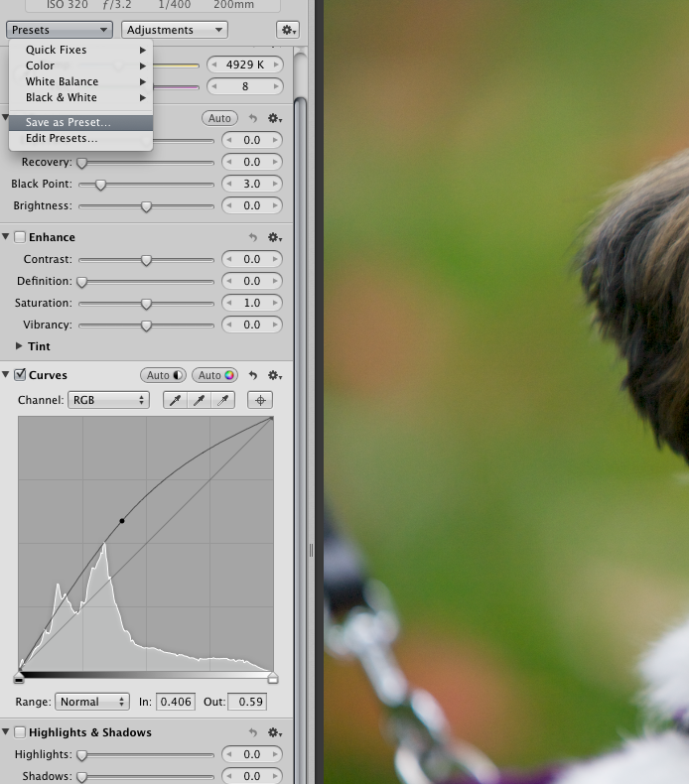Expand the Tint disclosure triangle
The width and height of the screenshot is (689, 784).
point(19,346)
